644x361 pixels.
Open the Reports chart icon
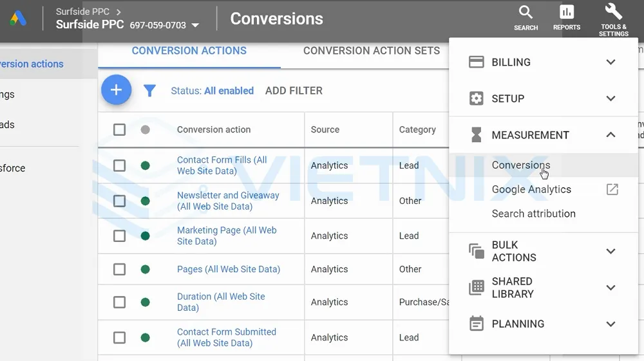[x=567, y=12]
